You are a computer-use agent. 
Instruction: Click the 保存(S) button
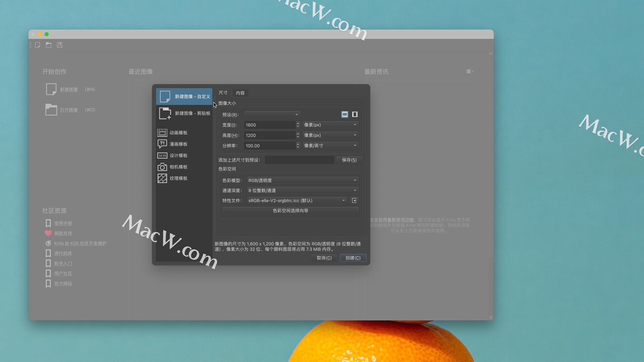coord(349,160)
